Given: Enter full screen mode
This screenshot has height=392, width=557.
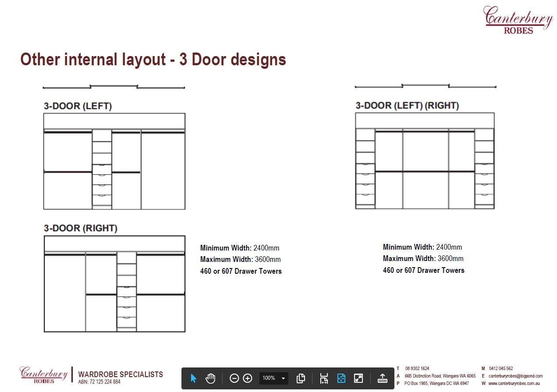Looking at the screenshot, I should [x=358, y=378].
